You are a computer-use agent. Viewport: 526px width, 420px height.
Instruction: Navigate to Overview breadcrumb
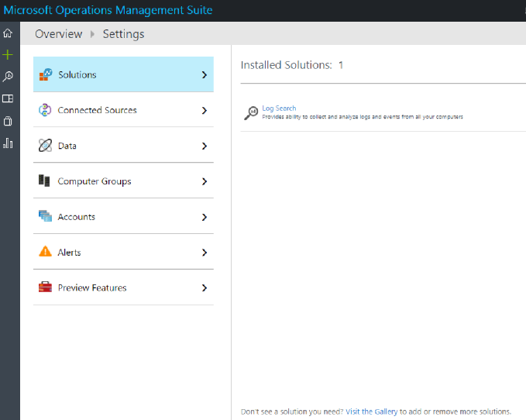pyautogui.click(x=59, y=34)
